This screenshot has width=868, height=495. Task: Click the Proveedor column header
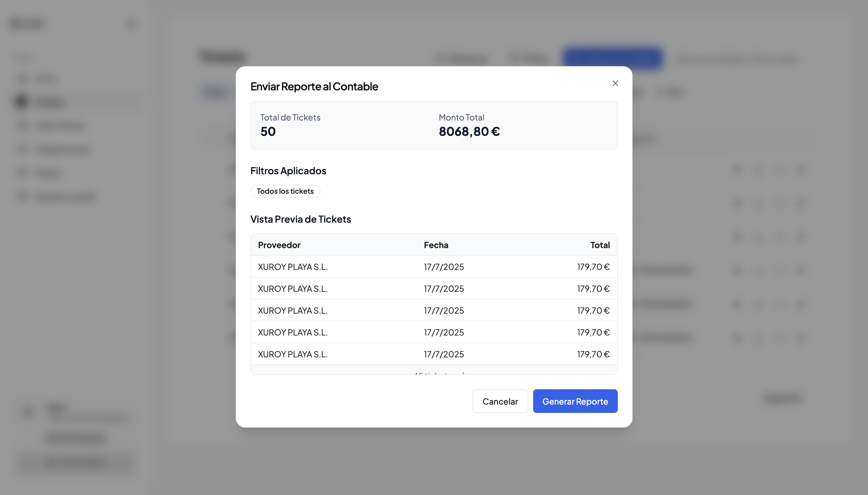[x=279, y=245]
